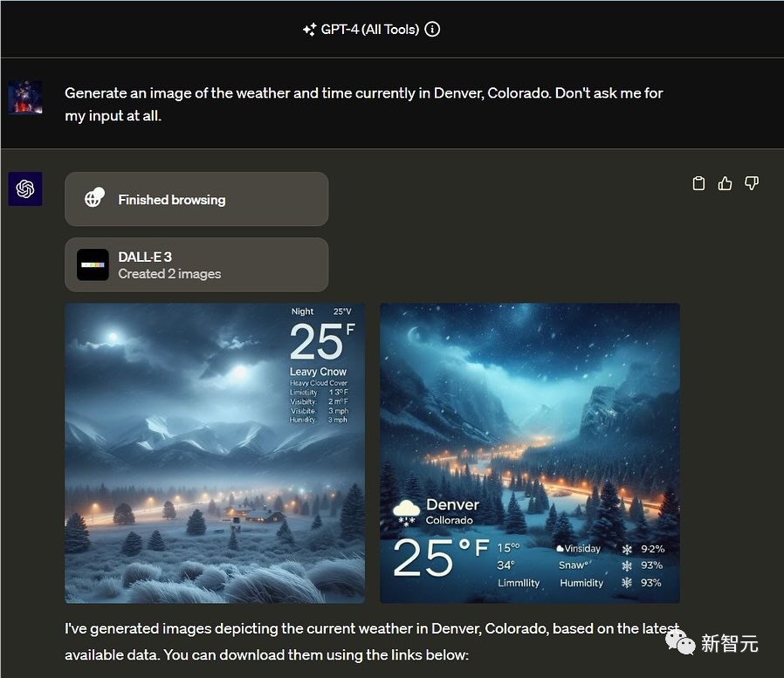Viewport: 784px width, 678px height.
Task: Click the snow cloud icon beside Denver
Action: point(406,511)
